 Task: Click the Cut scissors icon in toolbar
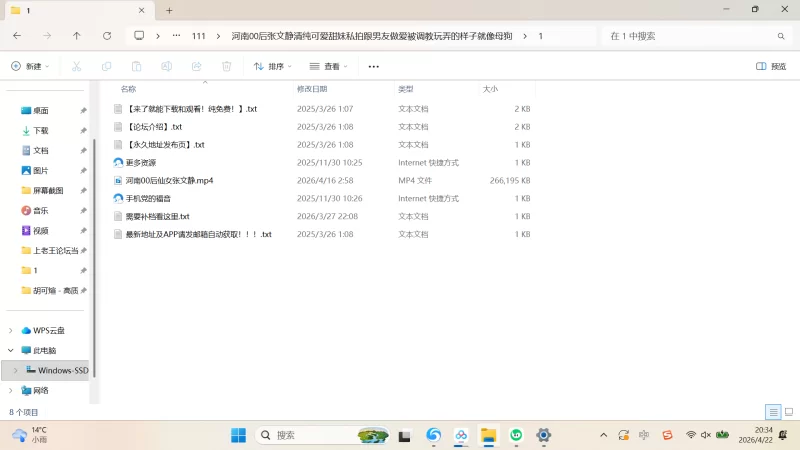click(77, 66)
